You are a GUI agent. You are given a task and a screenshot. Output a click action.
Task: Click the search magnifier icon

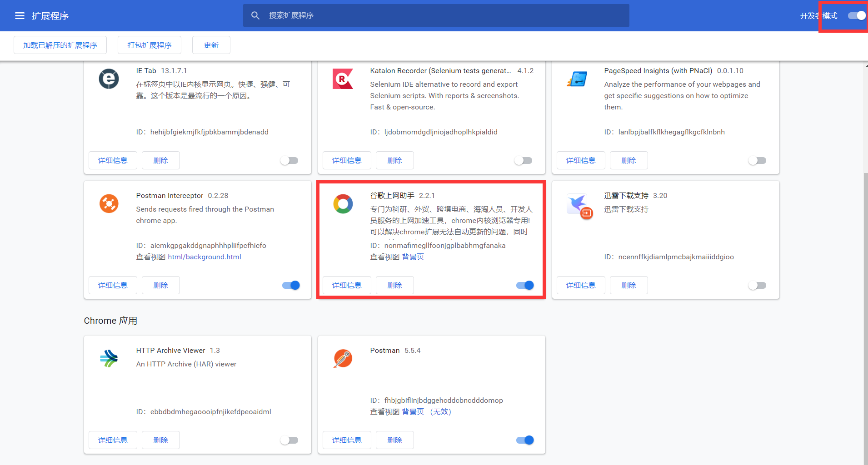[255, 15]
